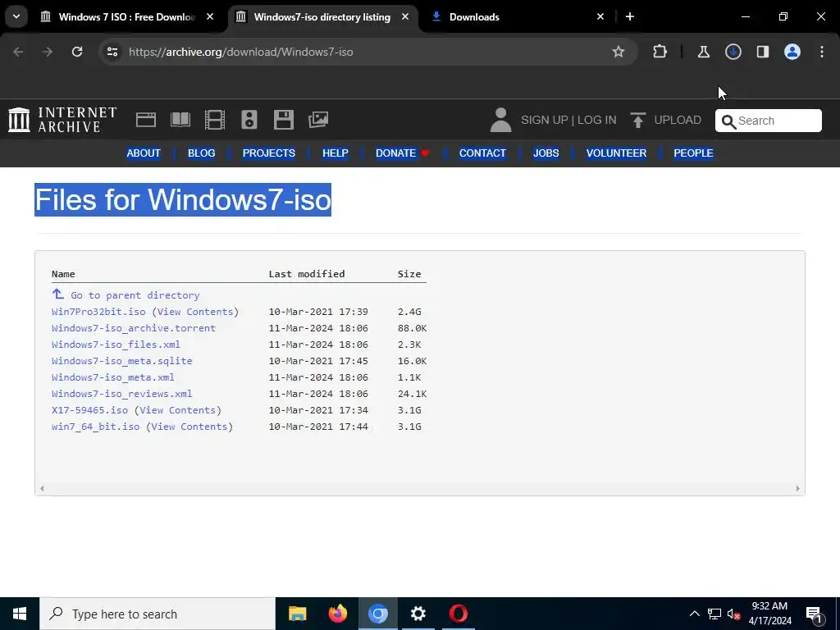Image resolution: width=840 pixels, height=630 pixels.
Task: Focus the Internet Archive search box
Action: pos(768,121)
